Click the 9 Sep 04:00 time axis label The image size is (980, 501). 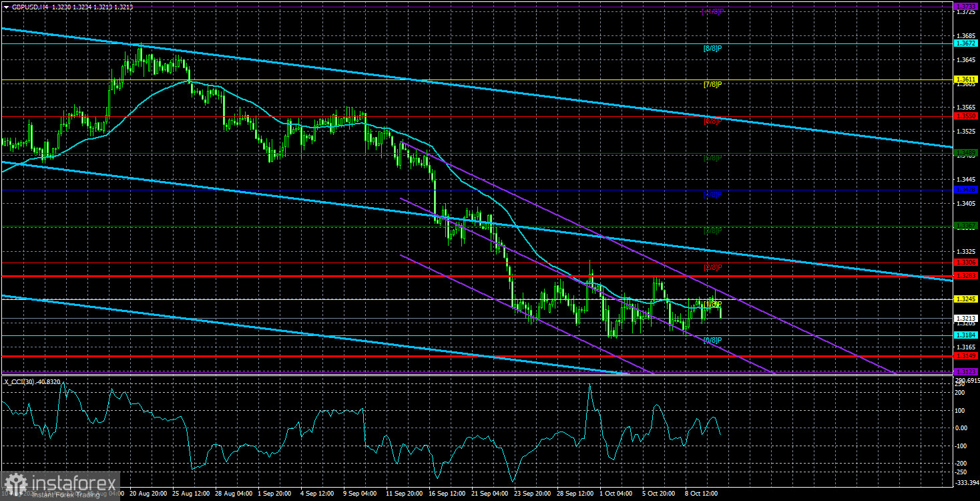coord(359,494)
